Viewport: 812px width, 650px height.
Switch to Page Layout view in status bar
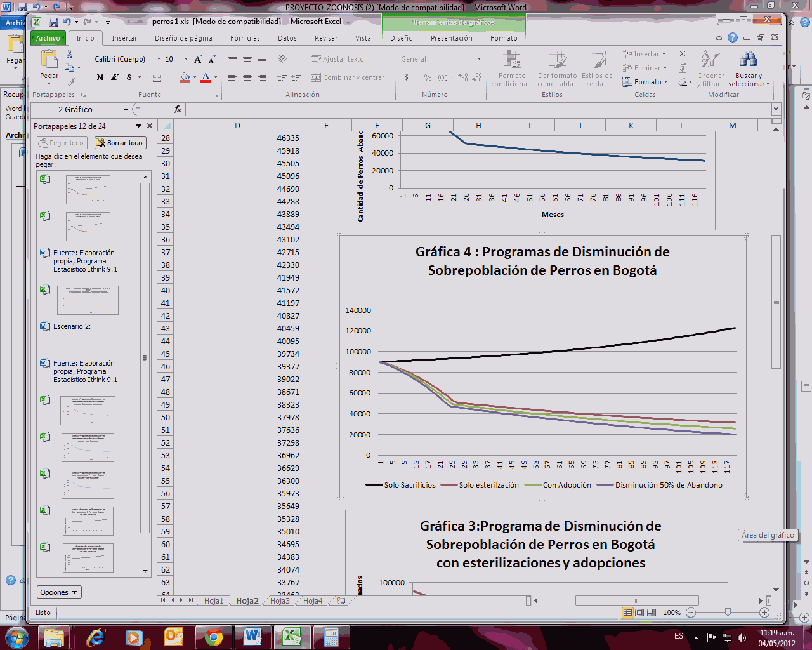point(639,613)
